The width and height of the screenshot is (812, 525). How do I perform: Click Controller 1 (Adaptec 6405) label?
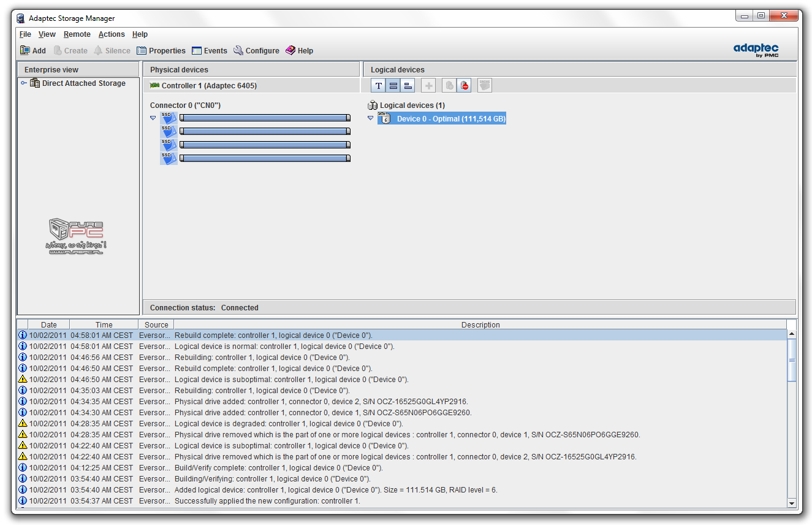210,86
